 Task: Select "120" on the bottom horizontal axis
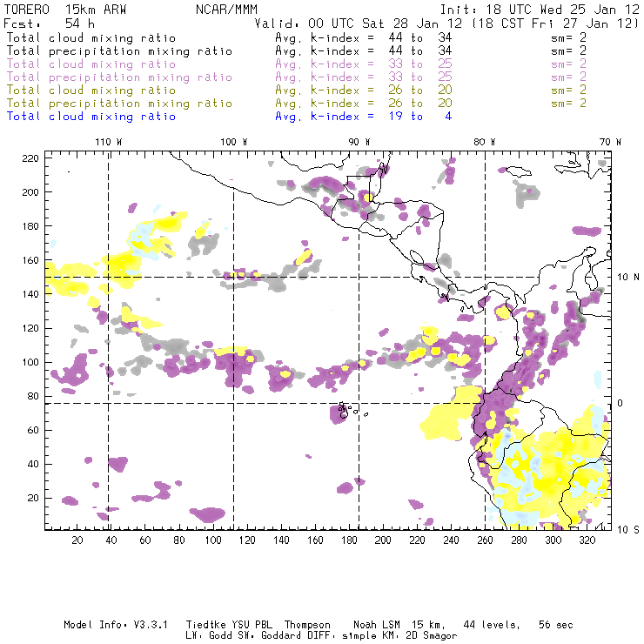tap(247, 540)
